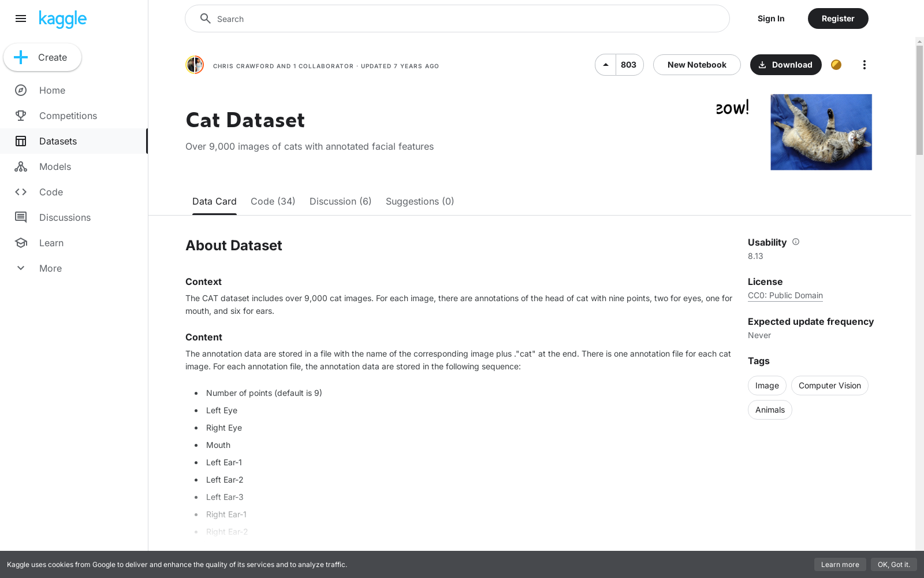Click the New Notebook button
Image resolution: width=924 pixels, height=578 pixels.
click(696, 65)
